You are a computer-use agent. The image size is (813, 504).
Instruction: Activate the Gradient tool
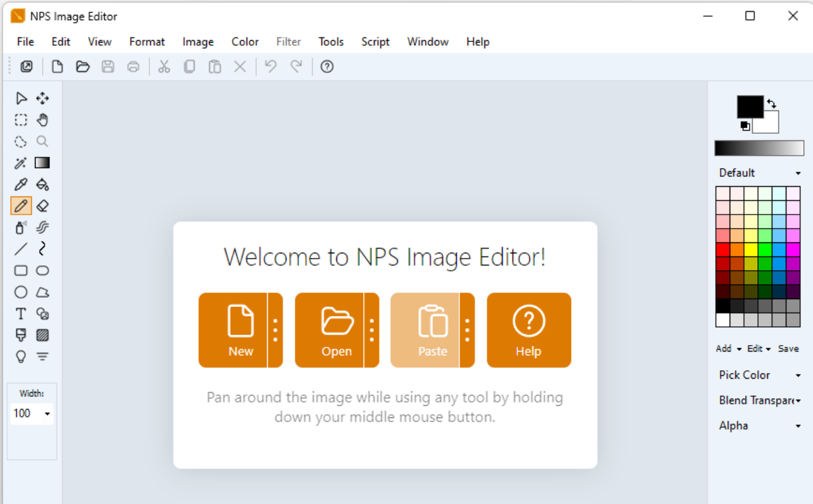point(42,163)
